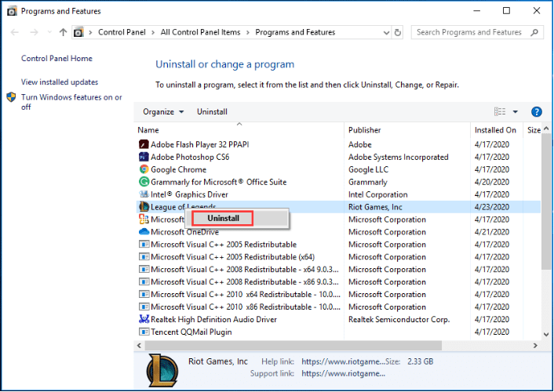554x392 pixels.
Task: Open the Control Panel Home link
Action: [56, 58]
